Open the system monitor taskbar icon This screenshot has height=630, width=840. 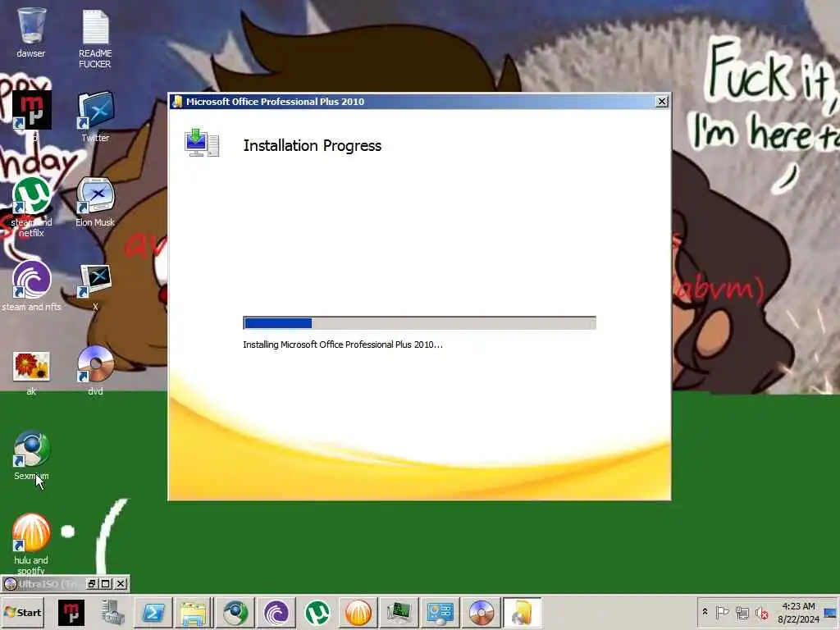pos(399,612)
